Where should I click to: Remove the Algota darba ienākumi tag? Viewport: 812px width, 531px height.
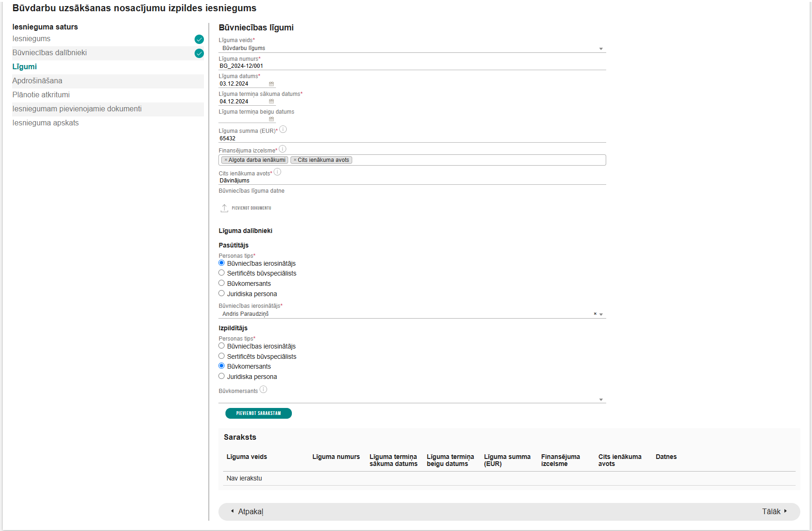[x=226, y=160]
